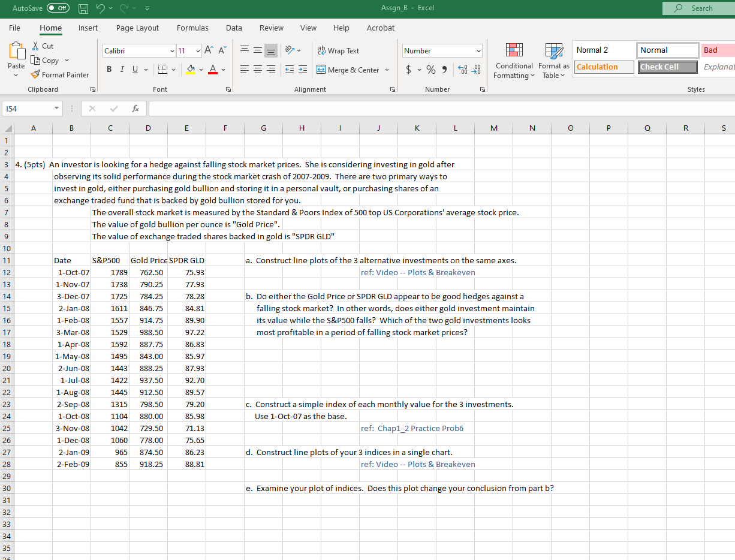The height and width of the screenshot is (560, 735).
Task: Save the workbook with the floppy icon
Action: [84, 8]
